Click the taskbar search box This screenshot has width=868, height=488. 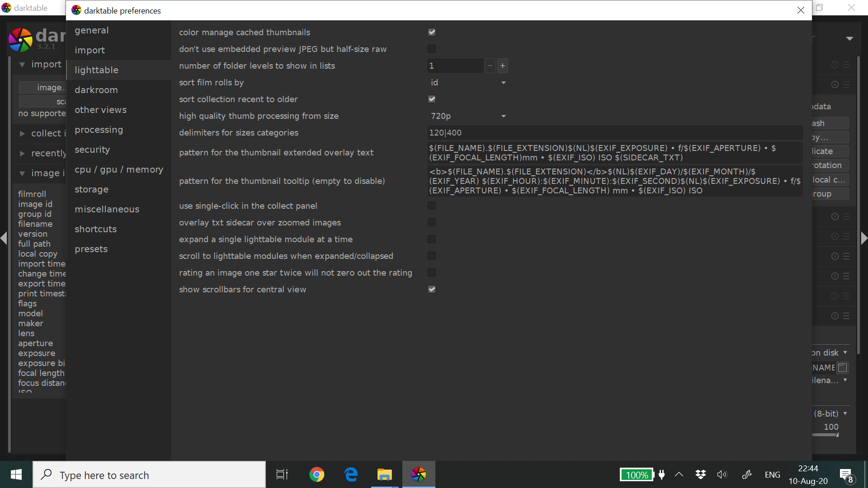(149, 475)
